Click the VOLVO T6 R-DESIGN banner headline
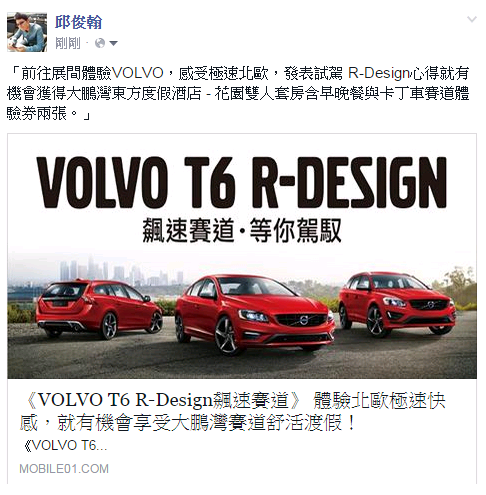 242,182
